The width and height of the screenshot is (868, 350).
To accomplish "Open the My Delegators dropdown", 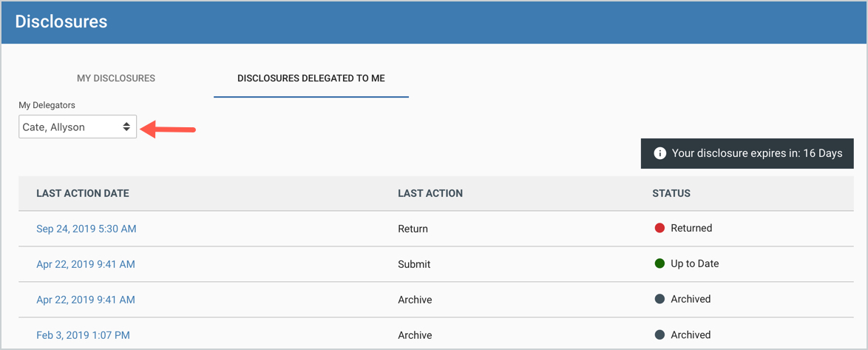I will 78,127.
